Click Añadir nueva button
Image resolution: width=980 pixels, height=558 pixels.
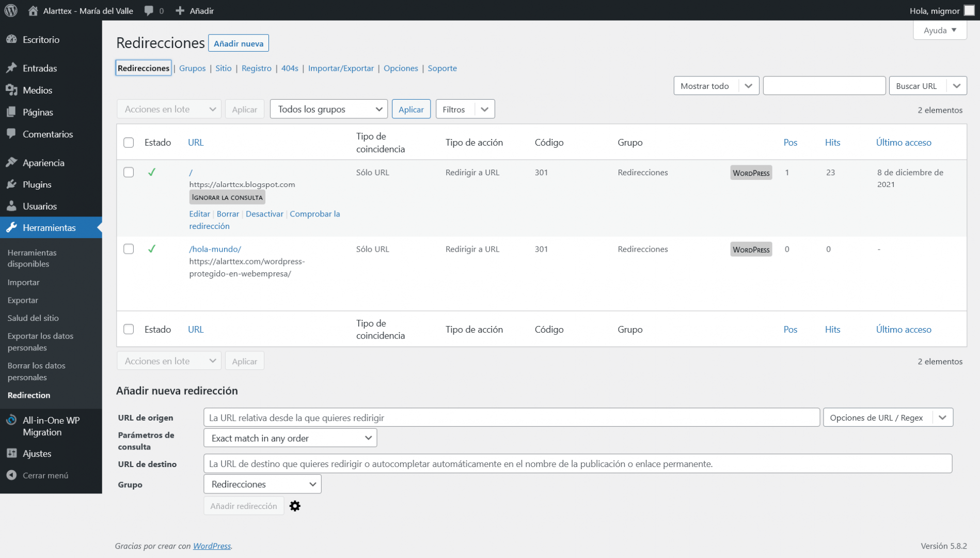[x=239, y=43]
